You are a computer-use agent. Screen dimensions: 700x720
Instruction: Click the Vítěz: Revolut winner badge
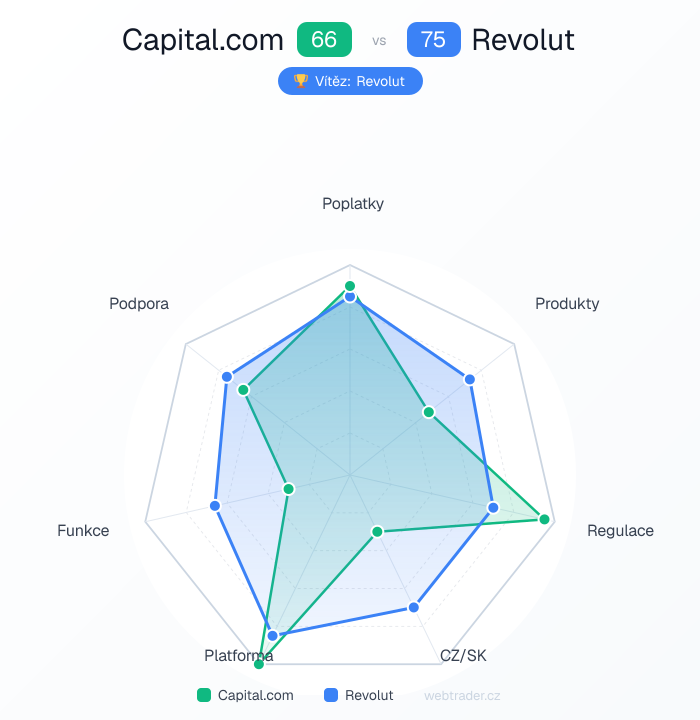[x=350, y=81]
